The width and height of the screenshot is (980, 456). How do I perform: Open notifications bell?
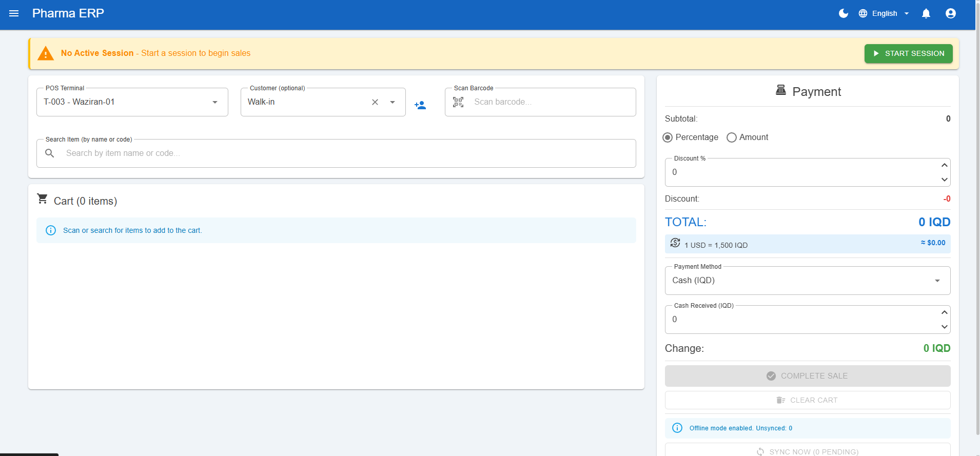pos(926,13)
